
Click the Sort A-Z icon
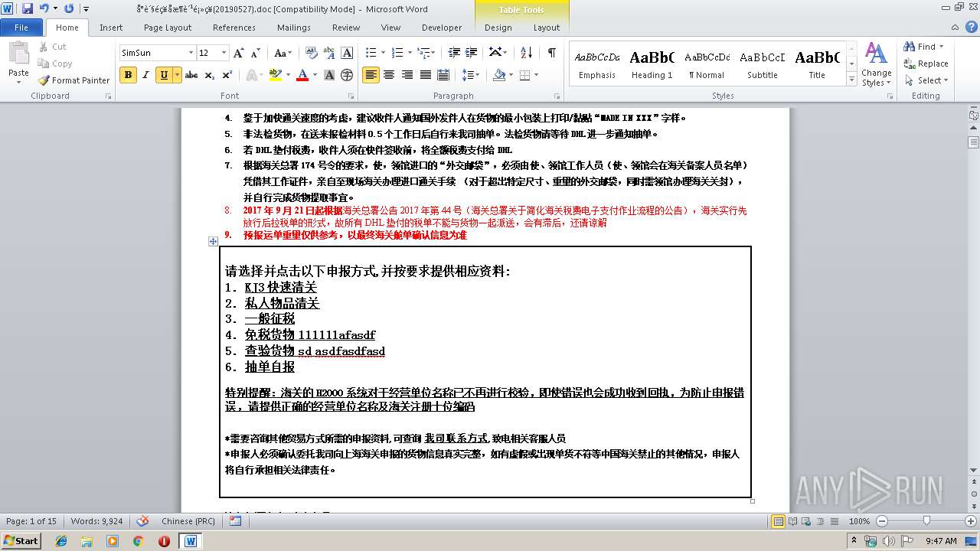point(526,53)
